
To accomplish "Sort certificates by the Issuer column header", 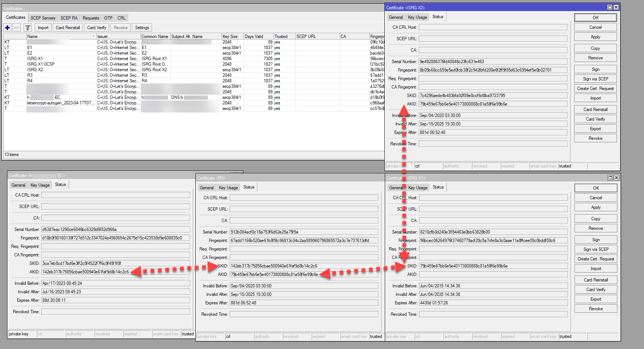I will tap(119, 37).
